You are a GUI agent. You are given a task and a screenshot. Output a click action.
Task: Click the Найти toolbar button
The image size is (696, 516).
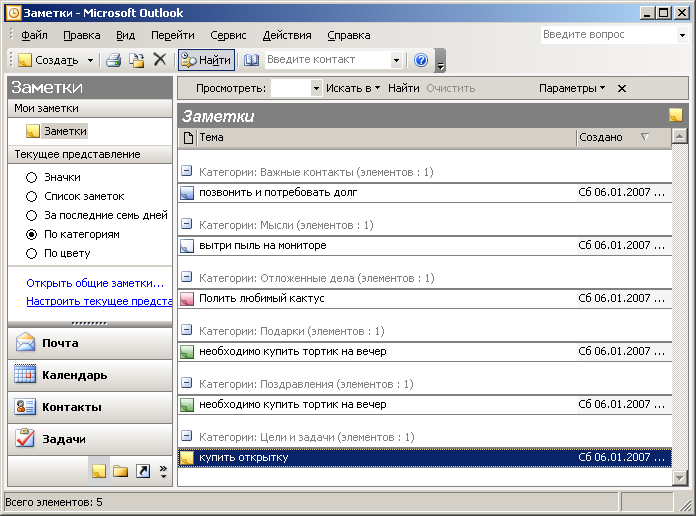pyautogui.click(x=206, y=60)
